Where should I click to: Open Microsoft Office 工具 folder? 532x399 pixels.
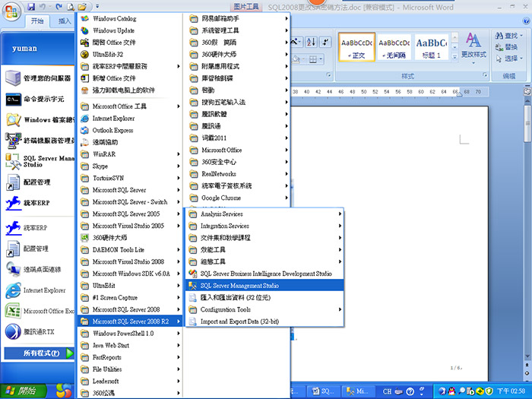point(130,106)
